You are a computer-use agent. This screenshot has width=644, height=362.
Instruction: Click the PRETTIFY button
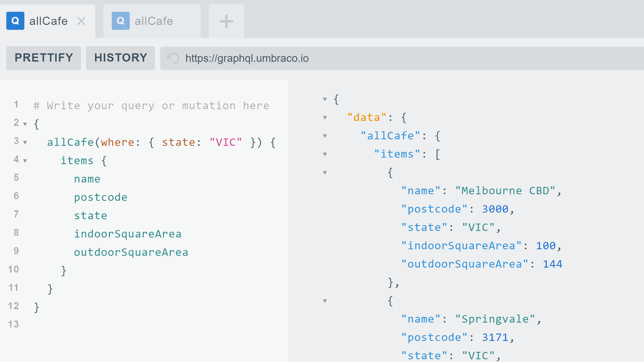tap(44, 58)
